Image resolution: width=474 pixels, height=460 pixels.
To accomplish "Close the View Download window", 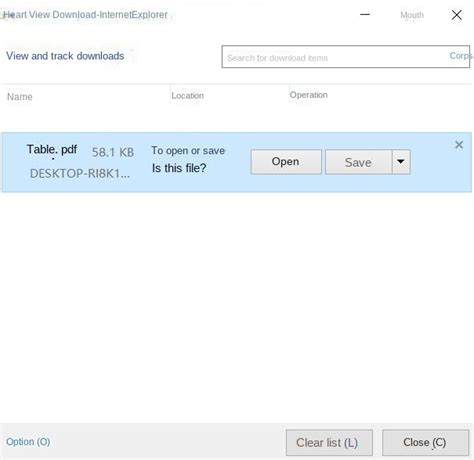I will 457,15.
